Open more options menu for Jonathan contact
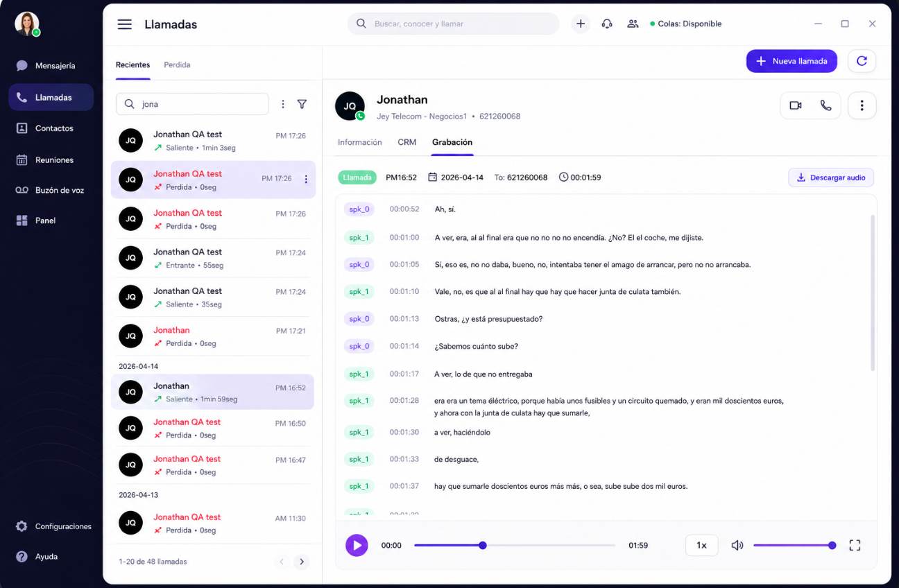 click(x=862, y=105)
